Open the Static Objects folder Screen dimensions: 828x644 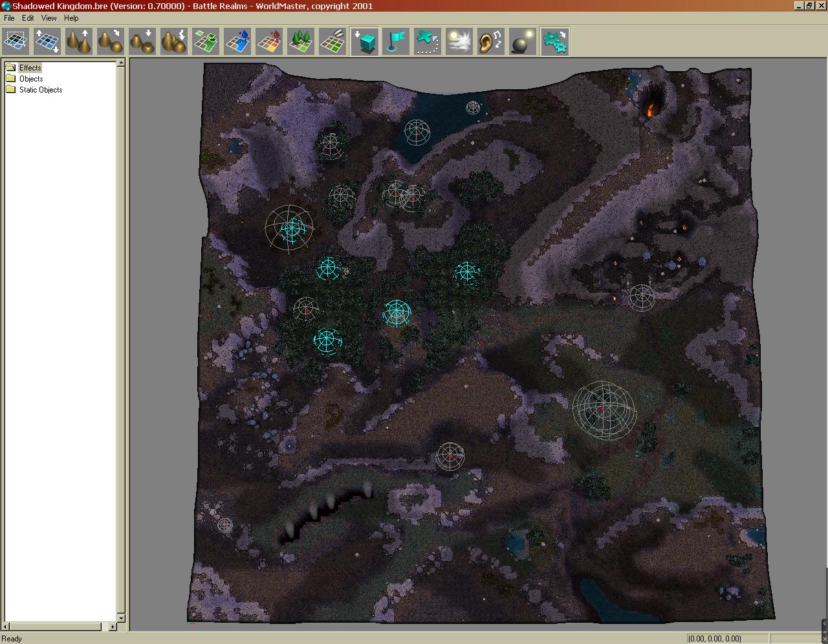click(x=41, y=90)
